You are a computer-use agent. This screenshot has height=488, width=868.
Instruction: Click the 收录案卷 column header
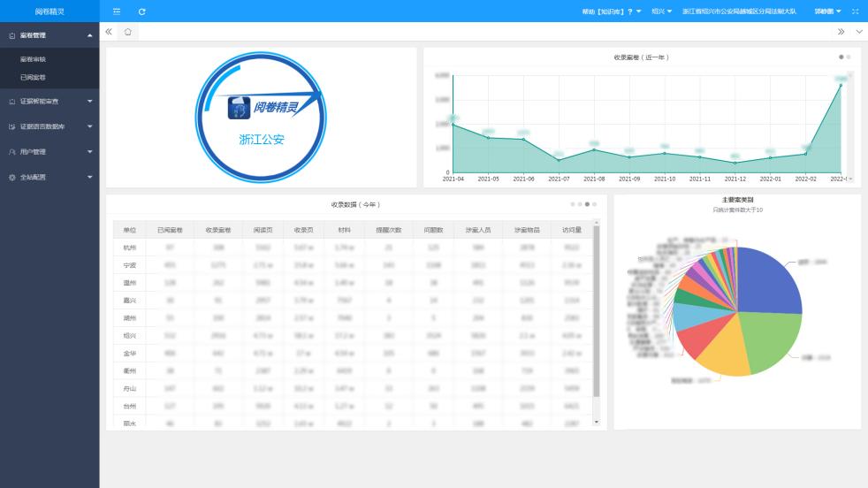point(218,230)
